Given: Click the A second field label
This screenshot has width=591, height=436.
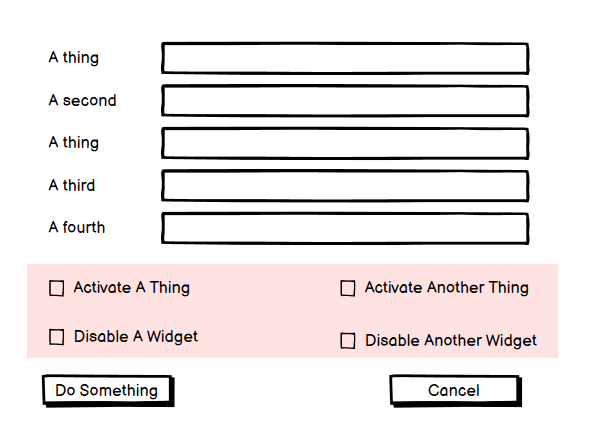Looking at the screenshot, I should tap(83, 101).
